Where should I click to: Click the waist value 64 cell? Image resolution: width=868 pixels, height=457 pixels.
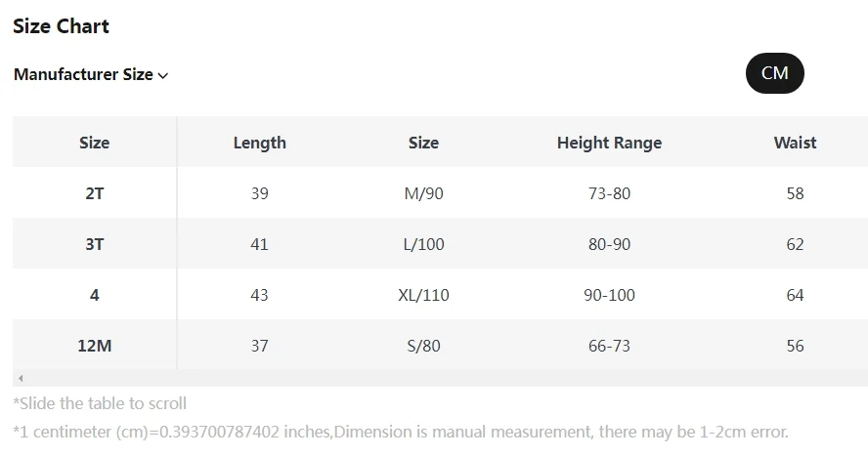point(795,295)
